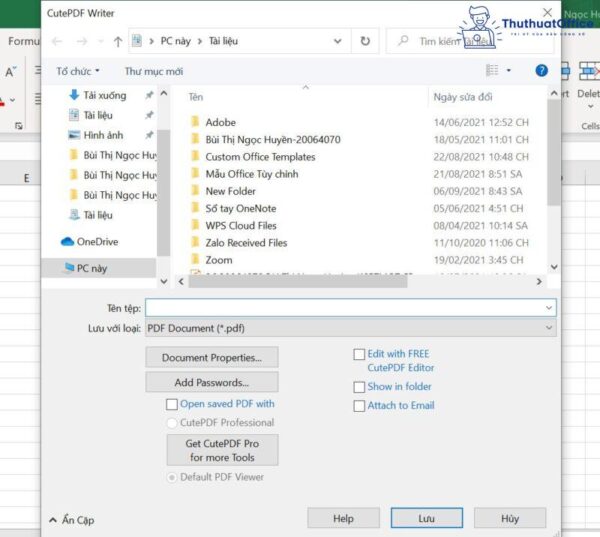Click the file list horizontal scrollbar
The width and height of the screenshot is (600, 537).
coord(298,282)
